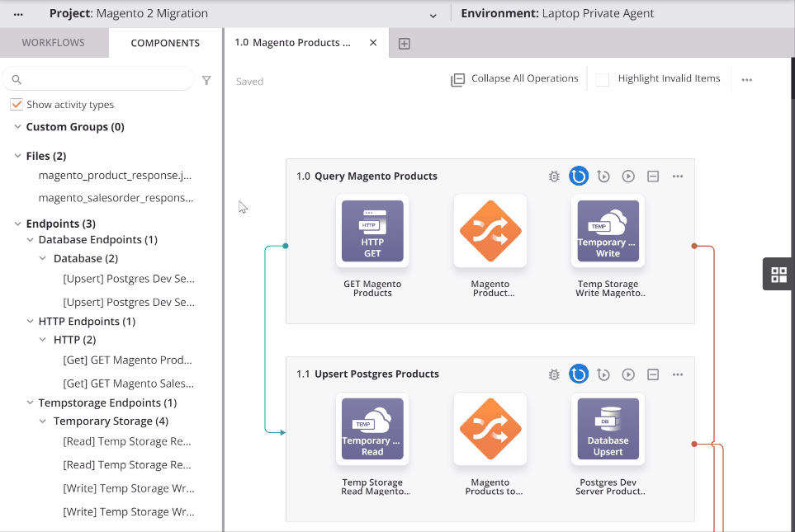Open Query Magento Products ellipsis menu
The width and height of the screenshot is (795, 532).
[678, 177]
